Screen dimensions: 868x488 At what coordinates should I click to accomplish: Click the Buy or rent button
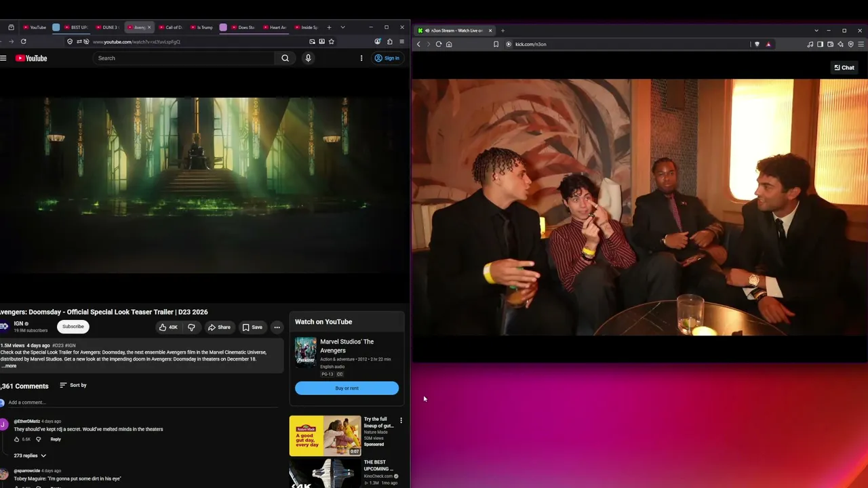click(x=347, y=388)
